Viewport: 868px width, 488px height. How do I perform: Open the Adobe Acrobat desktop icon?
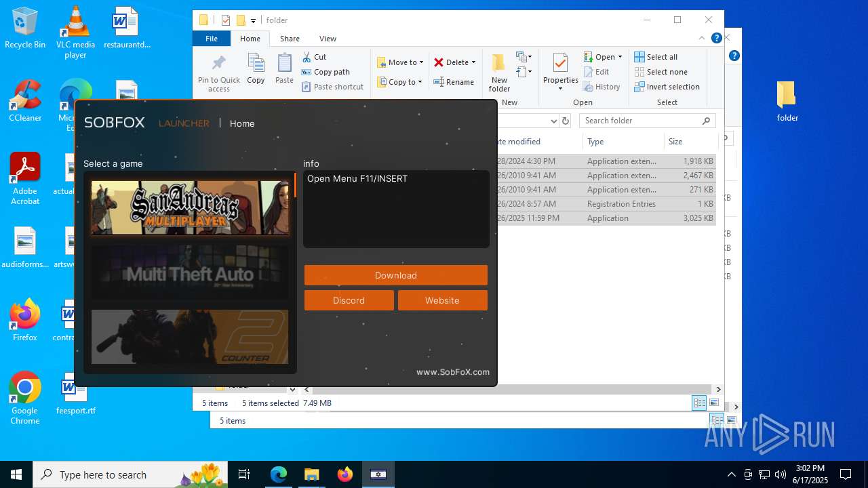click(25, 178)
